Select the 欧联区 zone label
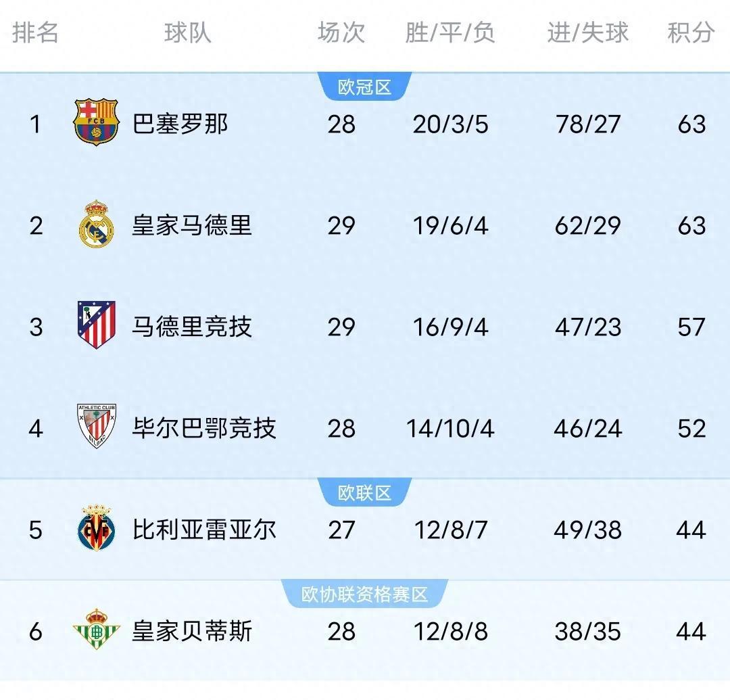Viewport: 730px width, 700px height. point(364,493)
